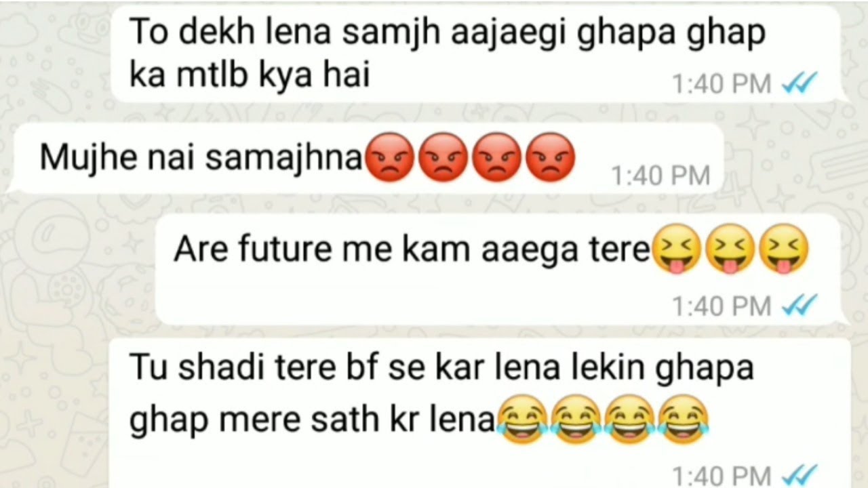Click the first angry red face emoji
Image resolution: width=868 pixels, height=488 pixels.
click(x=389, y=157)
